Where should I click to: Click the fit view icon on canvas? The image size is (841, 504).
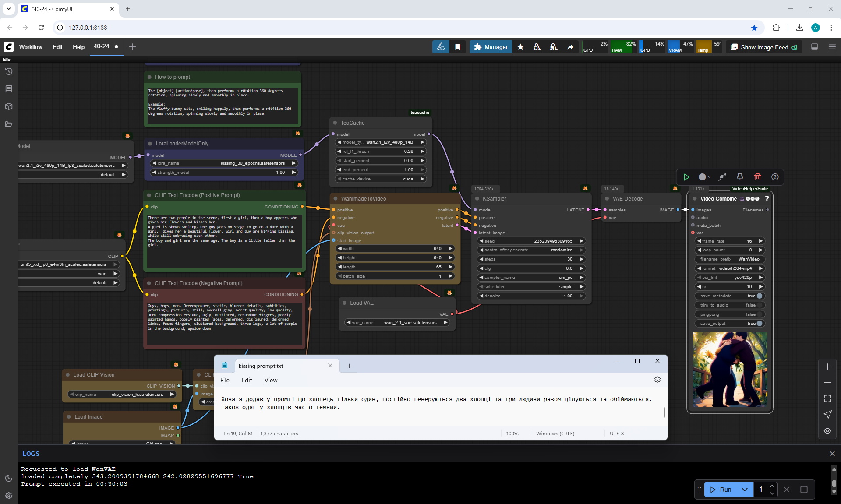coord(827,398)
